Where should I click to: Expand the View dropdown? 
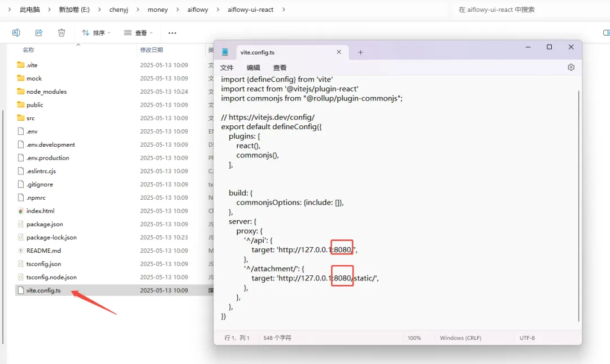138,33
